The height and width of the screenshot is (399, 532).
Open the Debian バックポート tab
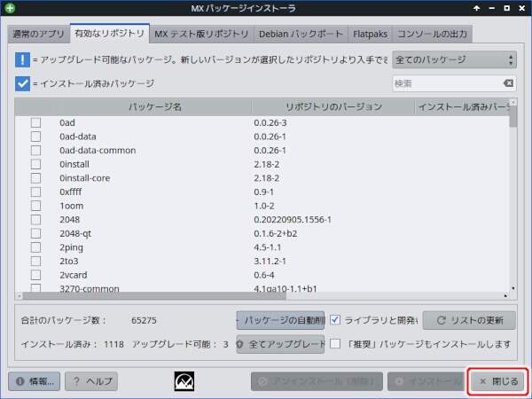[x=301, y=34]
